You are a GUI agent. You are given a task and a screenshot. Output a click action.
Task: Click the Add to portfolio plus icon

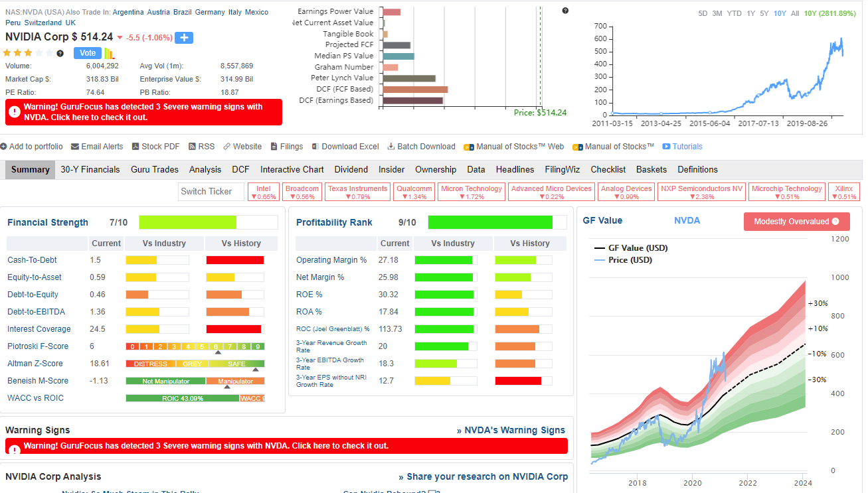pyautogui.click(x=3, y=147)
